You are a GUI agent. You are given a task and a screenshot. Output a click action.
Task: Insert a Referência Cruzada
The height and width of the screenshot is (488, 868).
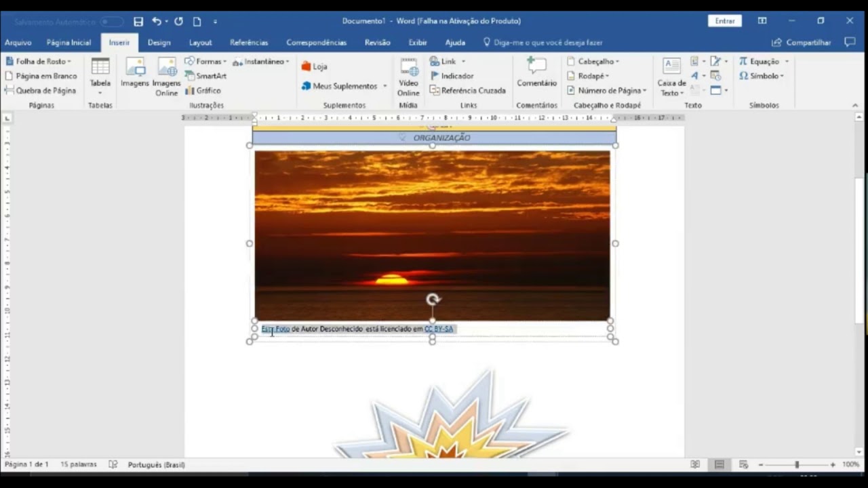(468, 90)
